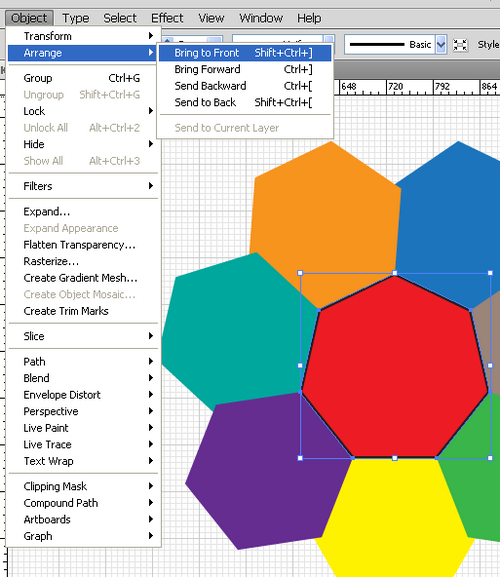Click Create Gradient Mesh option
The width and height of the screenshot is (500, 577).
(x=83, y=278)
